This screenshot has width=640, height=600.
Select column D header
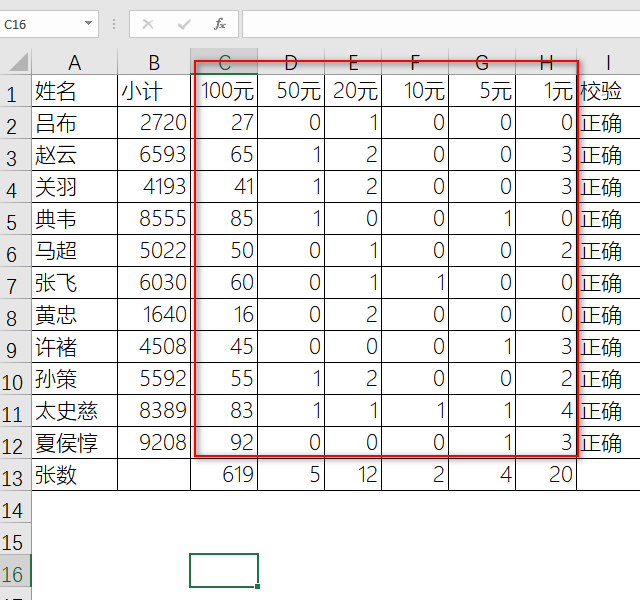pyautogui.click(x=291, y=62)
